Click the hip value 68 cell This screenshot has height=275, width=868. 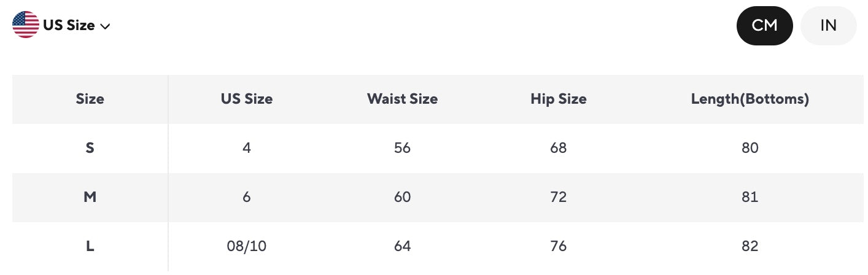pyautogui.click(x=559, y=148)
